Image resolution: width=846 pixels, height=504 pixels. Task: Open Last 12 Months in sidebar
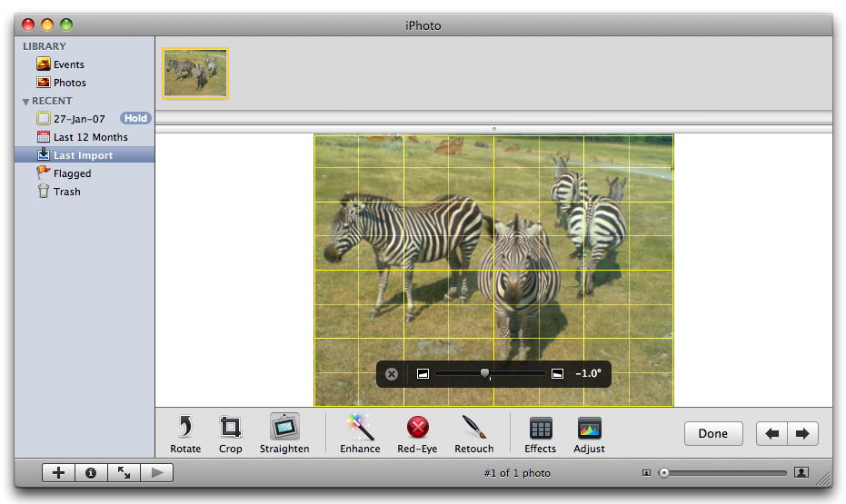click(x=90, y=137)
